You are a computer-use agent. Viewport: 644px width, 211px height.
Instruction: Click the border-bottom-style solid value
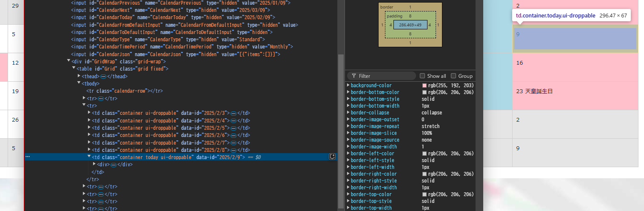429,99
